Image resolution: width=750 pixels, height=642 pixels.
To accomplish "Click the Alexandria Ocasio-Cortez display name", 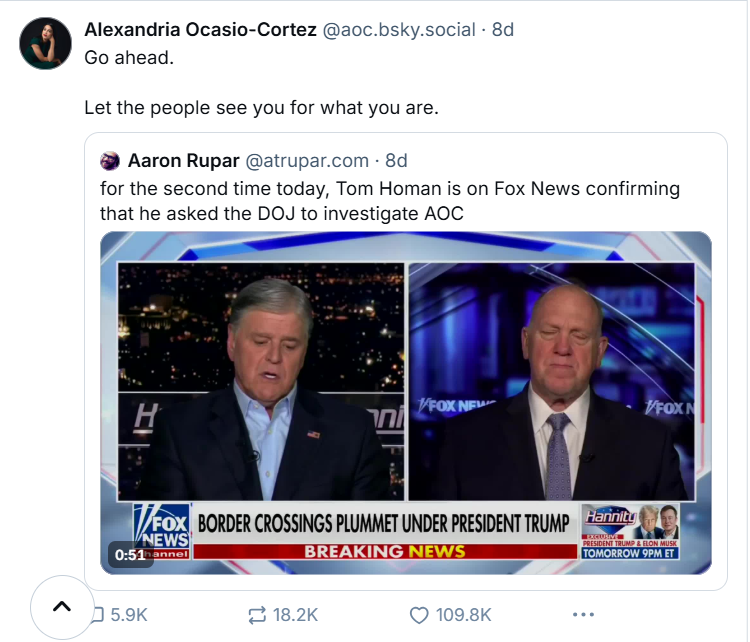I will (200, 30).
